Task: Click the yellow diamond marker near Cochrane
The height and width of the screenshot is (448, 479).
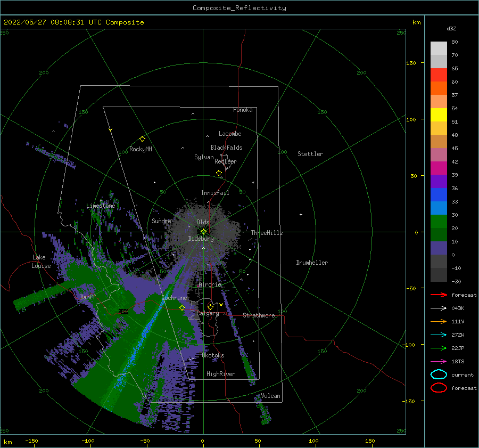Action: (x=182, y=308)
